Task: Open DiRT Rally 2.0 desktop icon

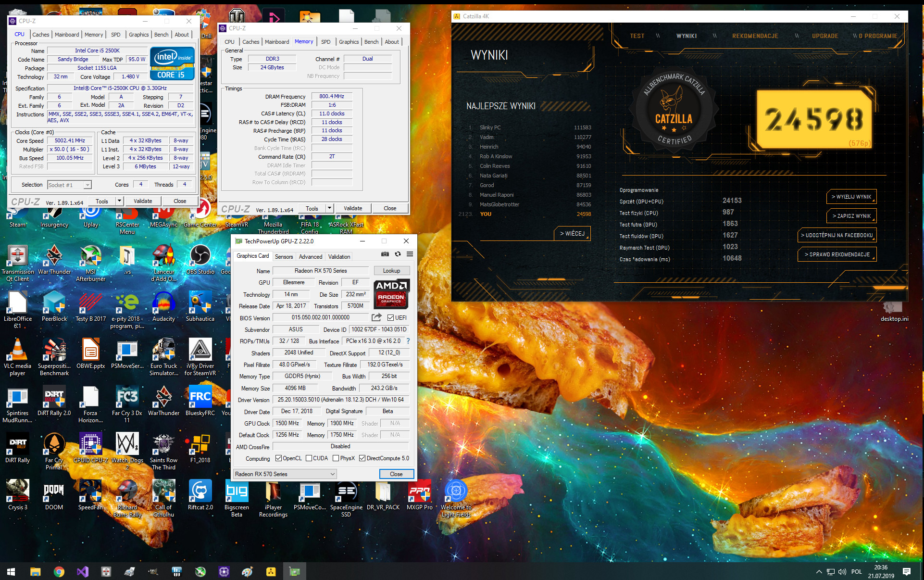Action: [54, 401]
